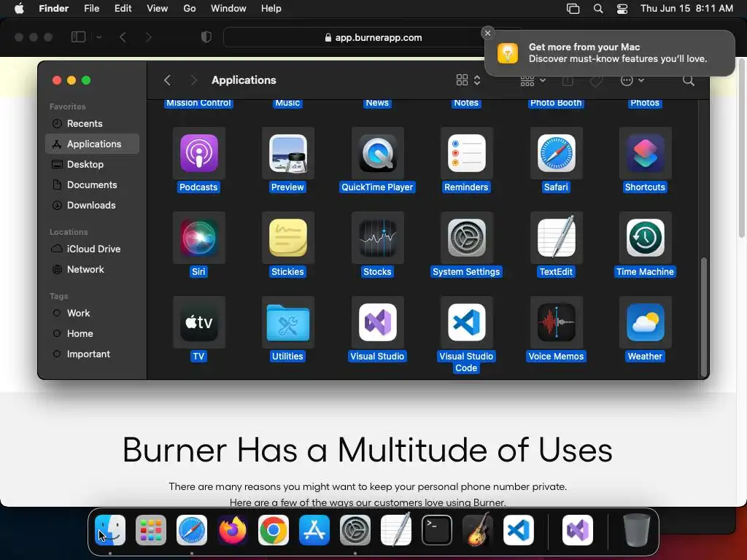
Task: Select the Preview app icon
Action: pos(287,153)
